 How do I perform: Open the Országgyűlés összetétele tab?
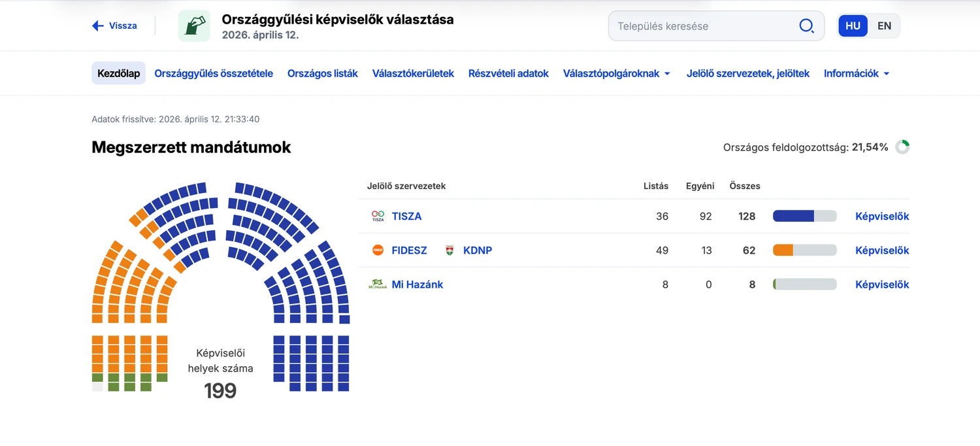click(x=214, y=74)
